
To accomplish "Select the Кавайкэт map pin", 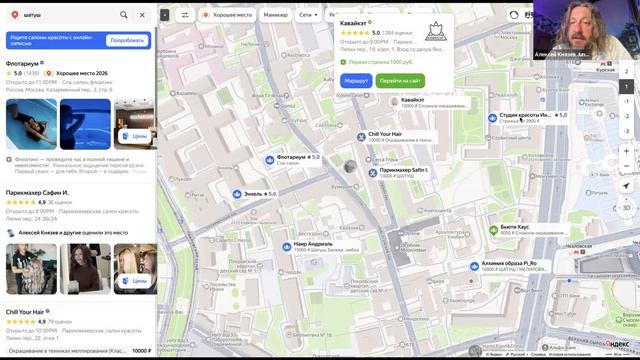I will (x=394, y=102).
